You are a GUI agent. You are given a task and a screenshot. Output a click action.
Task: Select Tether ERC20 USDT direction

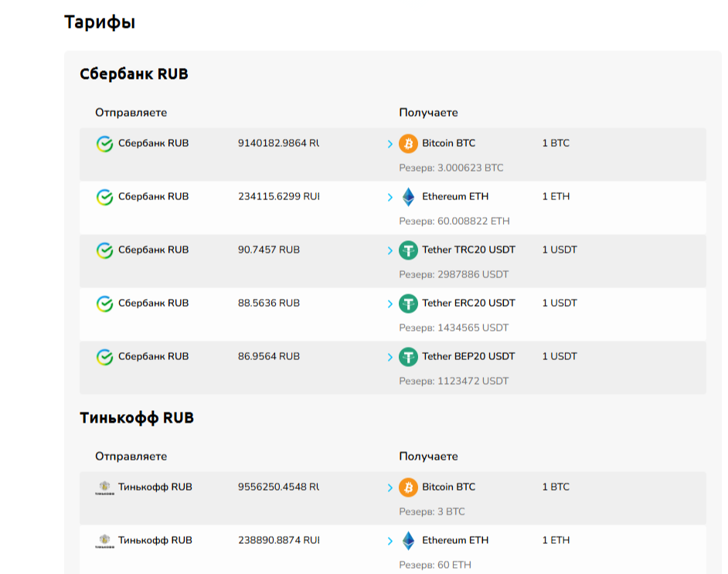click(x=468, y=303)
